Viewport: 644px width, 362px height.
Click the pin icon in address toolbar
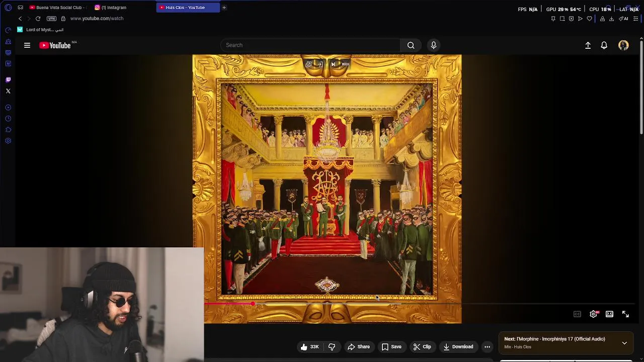[x=553, y=19]
